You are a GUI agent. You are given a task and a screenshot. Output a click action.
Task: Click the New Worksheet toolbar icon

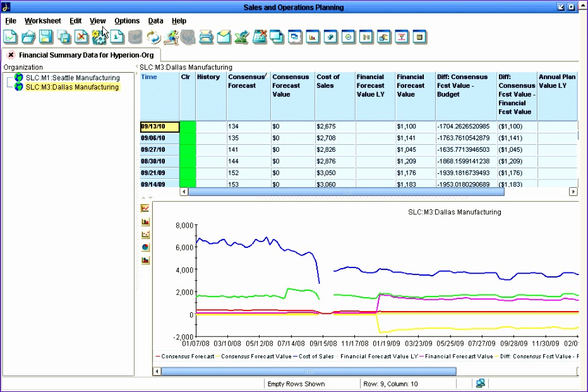pyautogui.click(x=10, y=37)
